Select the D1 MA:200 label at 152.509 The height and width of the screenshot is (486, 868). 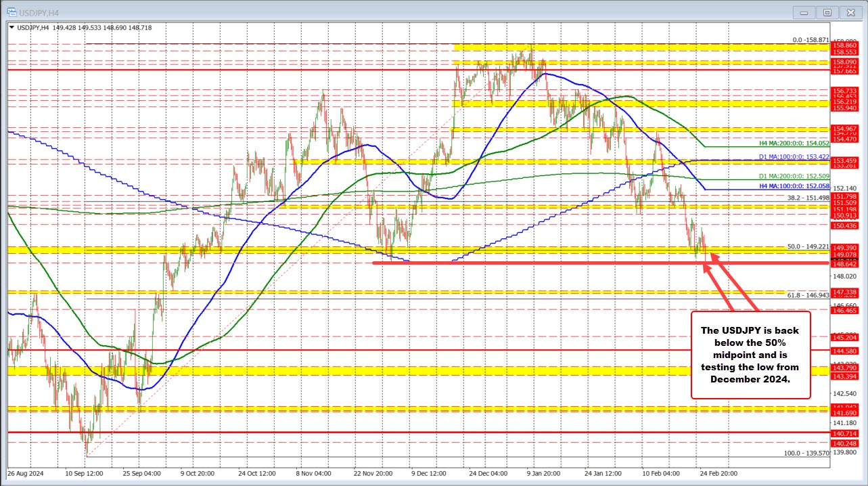(x=794, y=176)
